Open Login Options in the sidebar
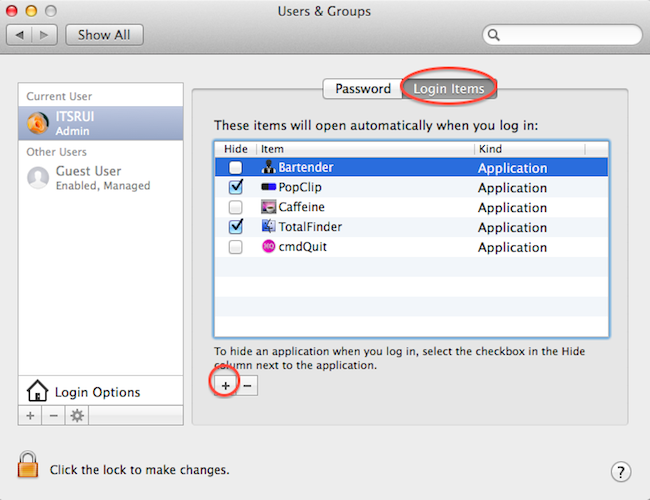Image resolution: width=650 pixels, height=500 pixels. click(101, 391)
